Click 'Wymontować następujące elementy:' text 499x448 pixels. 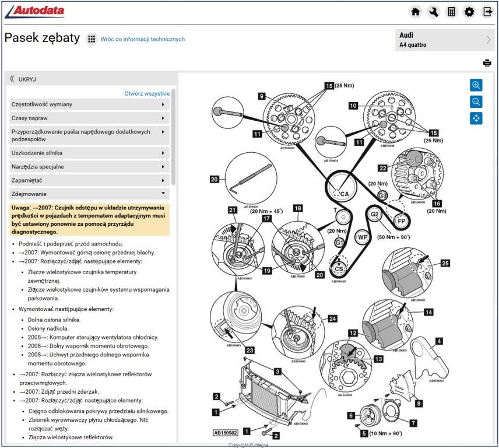coord(66,309)
